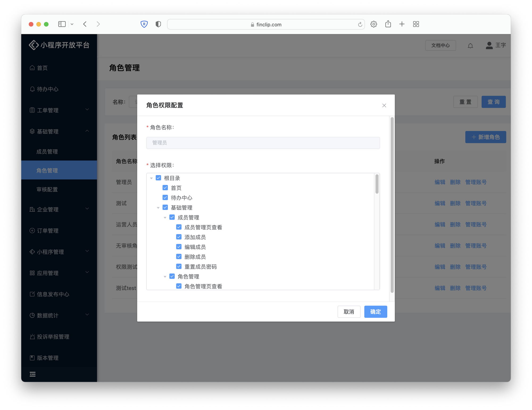Open the Bitwarden shield extension icon
The width and height of the screenshot is (532, 410).
pyautogui.click(x=144, y=24)
